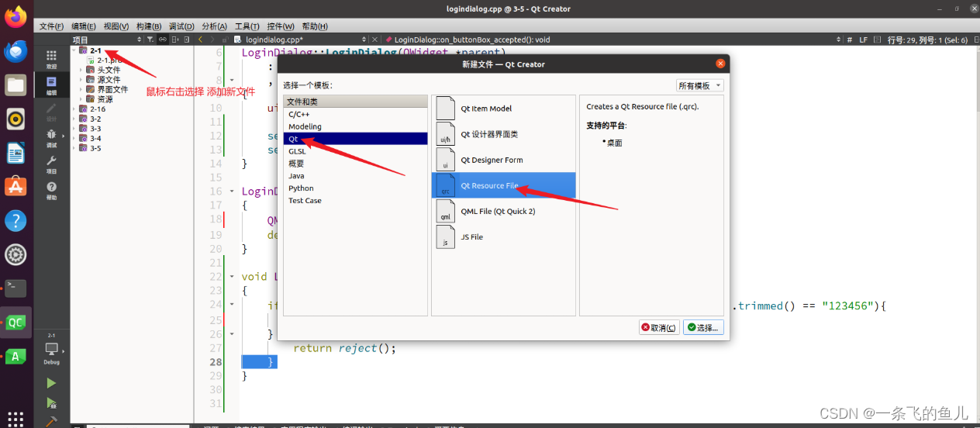Select the GLSL category
Screen dimensions: 980x428
point(356,151)
